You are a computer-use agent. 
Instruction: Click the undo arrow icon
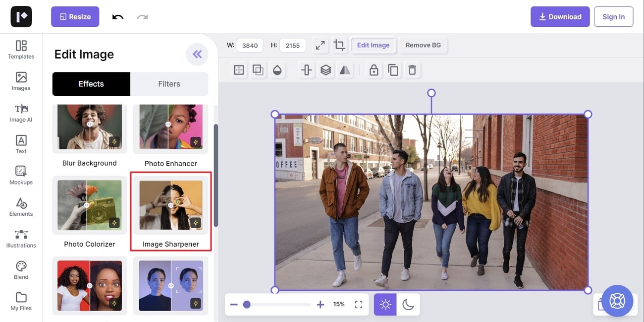pos(118,17)
